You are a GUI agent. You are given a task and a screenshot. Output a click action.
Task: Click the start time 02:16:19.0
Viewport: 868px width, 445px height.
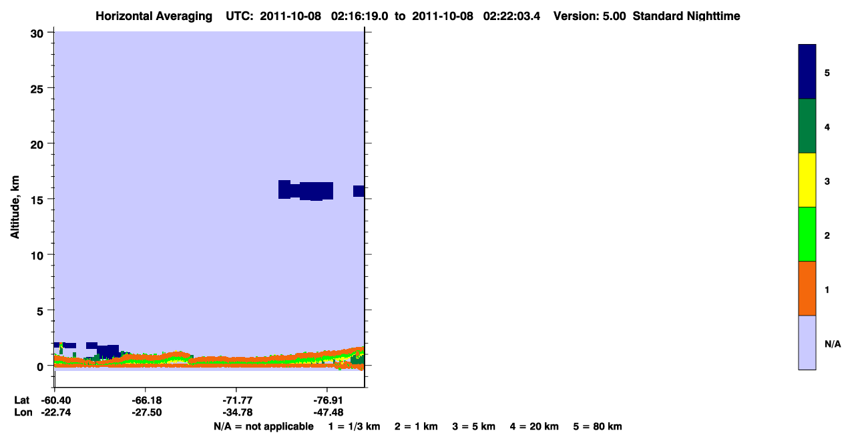pyautogui.click(x=361, y=16)
